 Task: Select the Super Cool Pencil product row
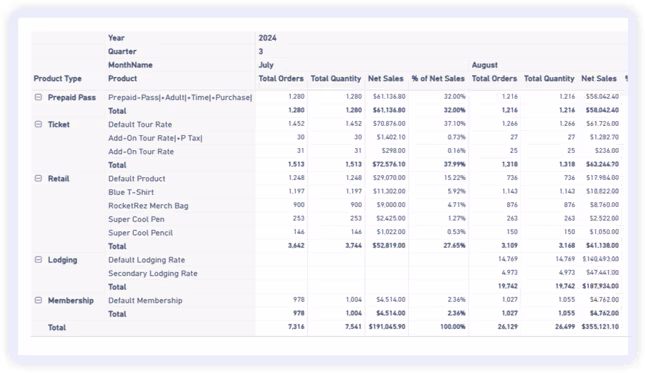point(140,233)
